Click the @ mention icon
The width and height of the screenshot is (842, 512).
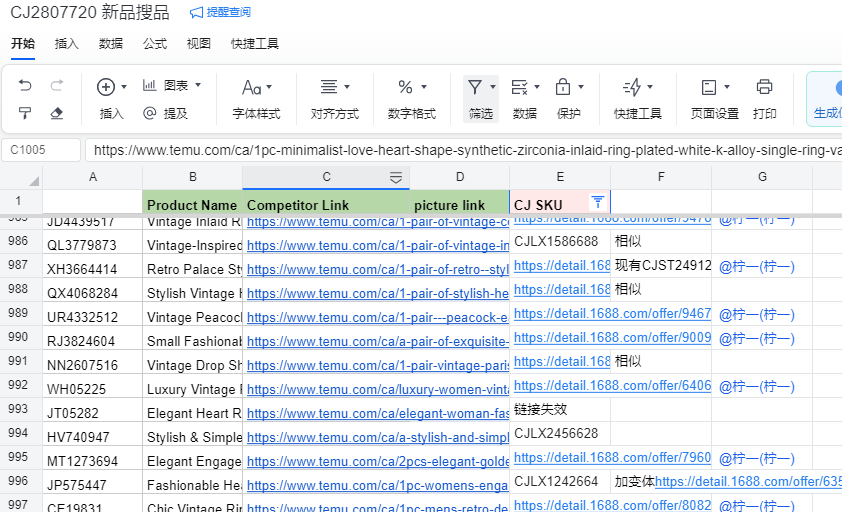pos(150,113)
